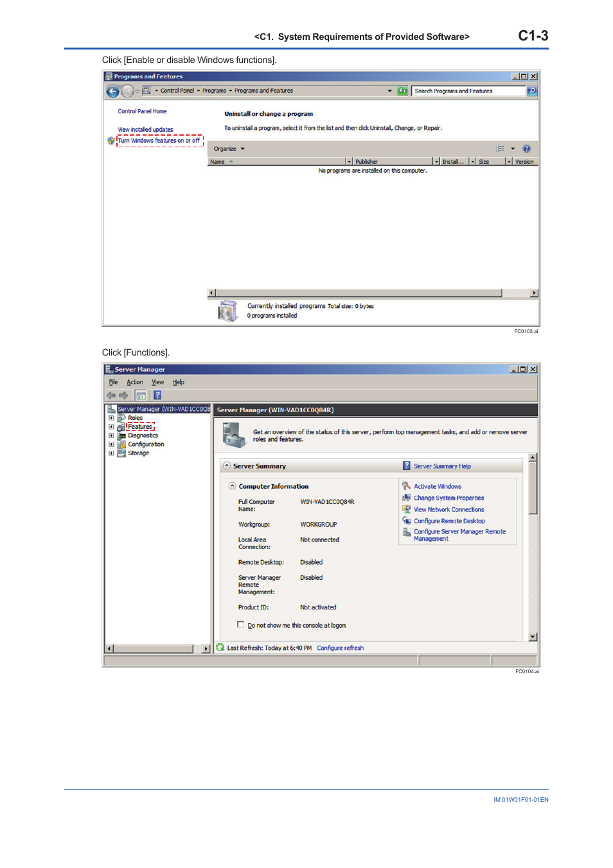Screen dimensions: 613x868
Task: Open the Server Summary Help link
Action: click(442, 466)
